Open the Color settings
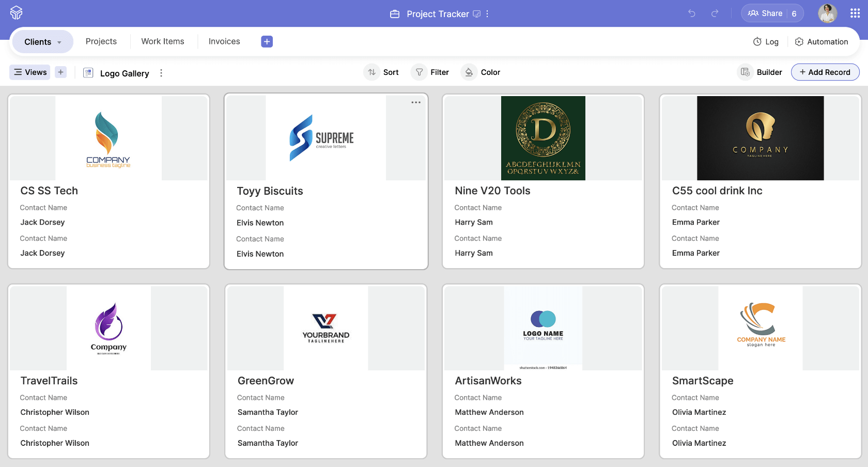Image resolution: width=868 pixels, height=467 pixels. point(481,72)
